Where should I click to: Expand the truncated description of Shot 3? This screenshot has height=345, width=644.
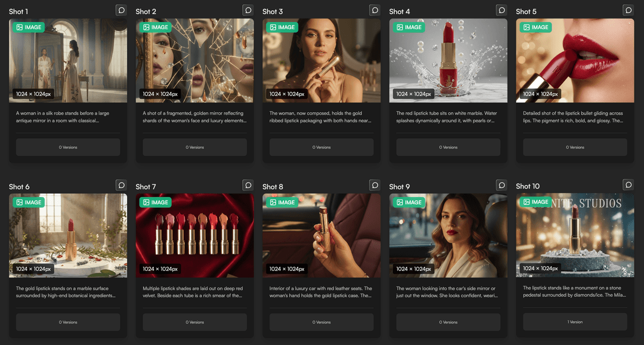point(321,117)
